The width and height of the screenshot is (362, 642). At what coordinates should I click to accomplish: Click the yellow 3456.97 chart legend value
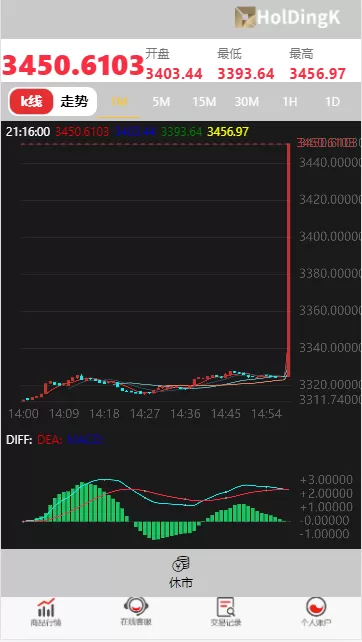(228, 132)
